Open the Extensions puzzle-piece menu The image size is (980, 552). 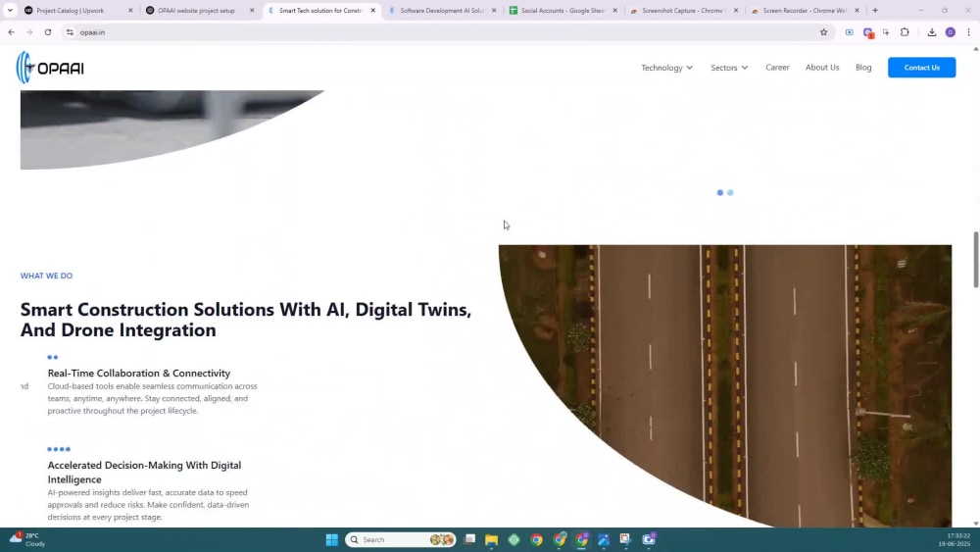point(905,32)
